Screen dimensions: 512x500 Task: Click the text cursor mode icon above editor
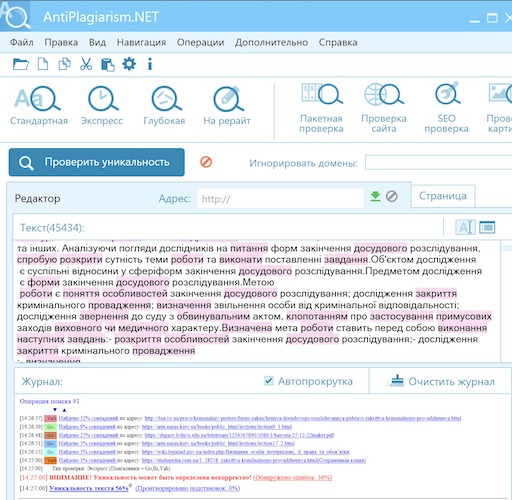pyautogui.click(x=465, y=227)
